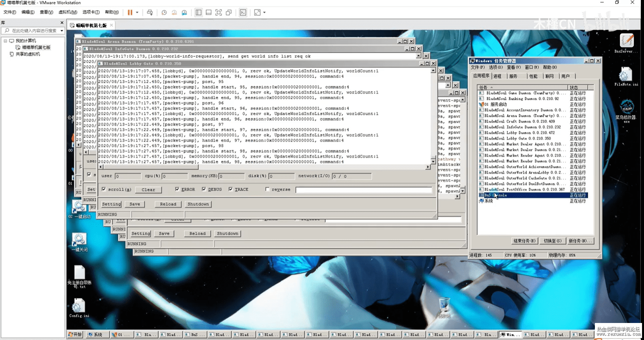Click the Lobby Gate log horizontal scrollbar
644x340 pixels.
[264, 167]
